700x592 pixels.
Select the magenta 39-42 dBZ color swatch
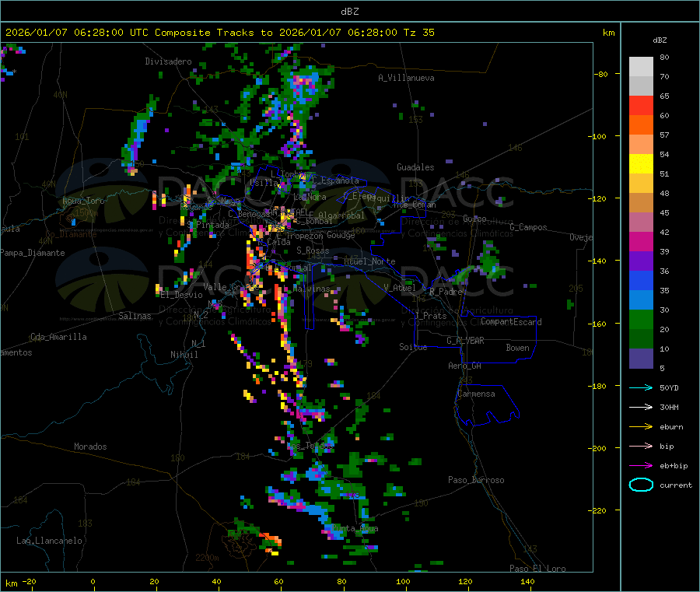tap(641, 241)
